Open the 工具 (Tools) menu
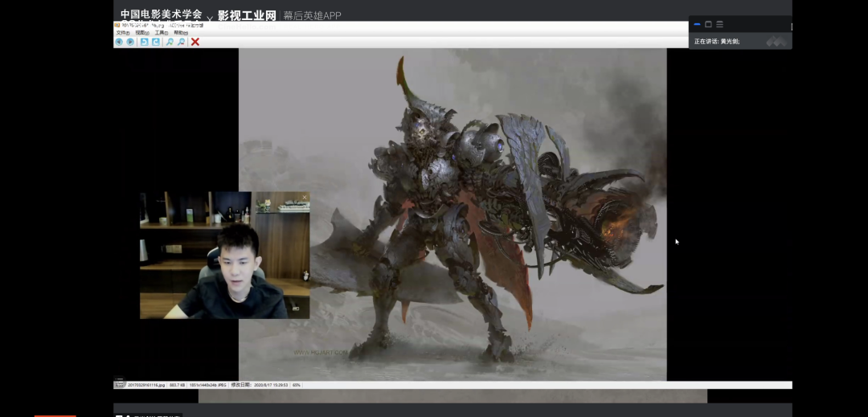Screen dimensions: 868x417 (162, 33)
